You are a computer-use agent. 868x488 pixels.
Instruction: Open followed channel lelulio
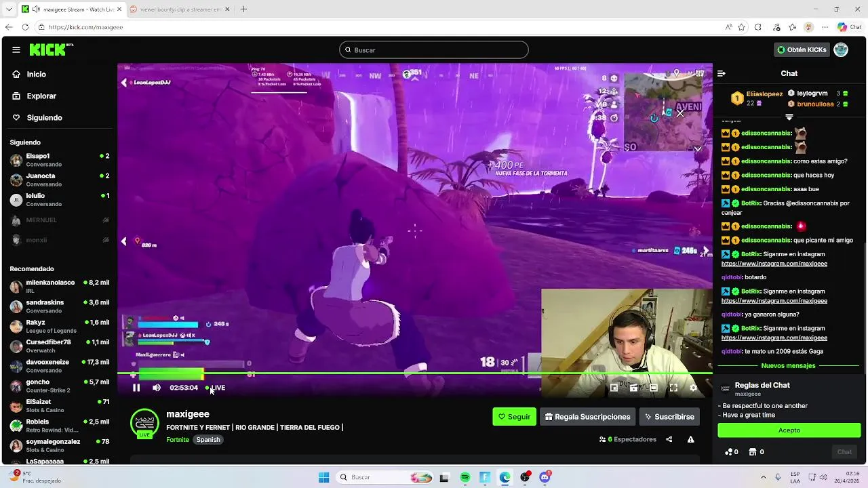click(59, 199)
